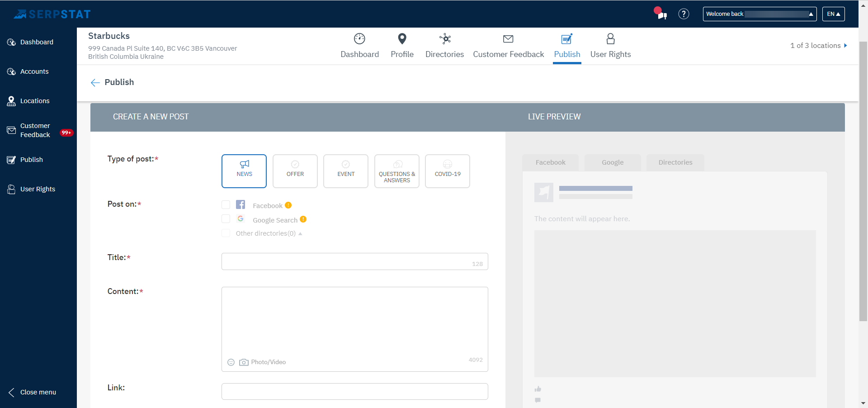Click the page vertical scrollbar
868x408 pixels.
pyautogui.click(x=863, y=181)
